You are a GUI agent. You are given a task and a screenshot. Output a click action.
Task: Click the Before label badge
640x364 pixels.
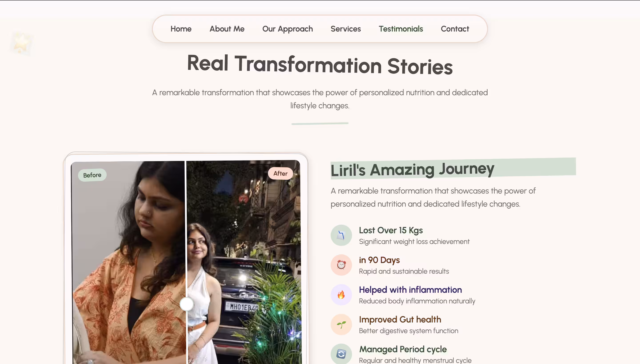[x=92, y=175]
